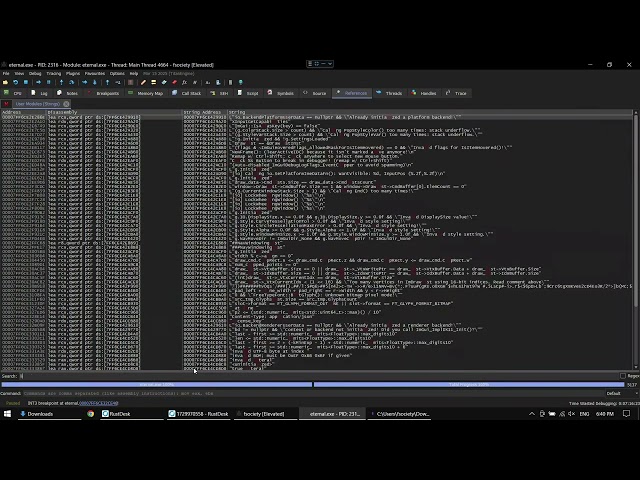Click the Step into toolbar icon
Screen dimensions: 640x480
61,82
